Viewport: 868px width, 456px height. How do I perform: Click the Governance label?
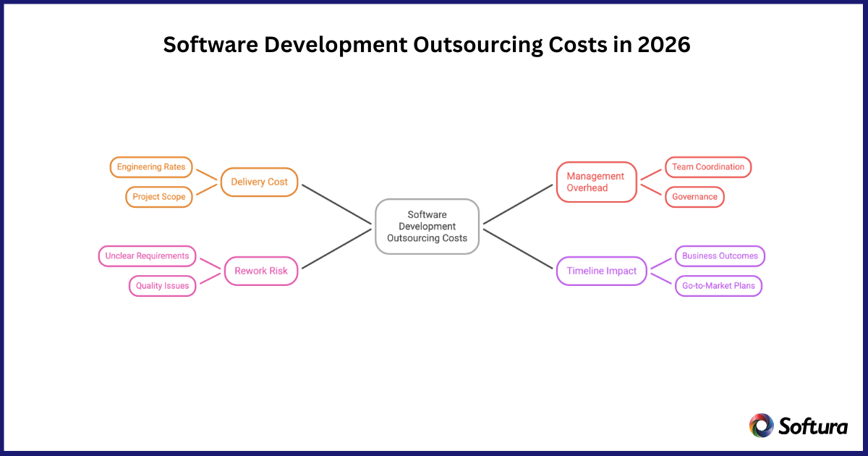point(694,197)
